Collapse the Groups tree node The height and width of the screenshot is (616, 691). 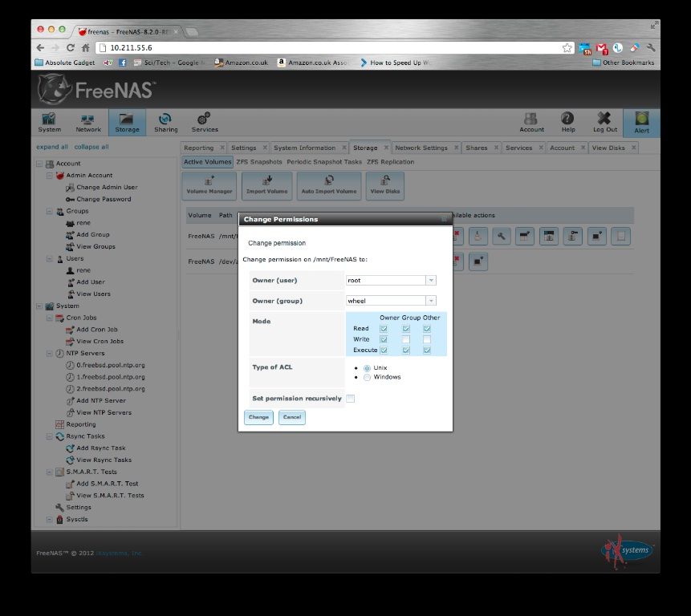[50, 211]
